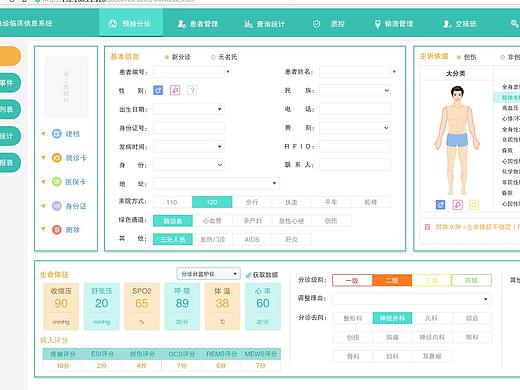Select 神经内科 as triage destination
The height and width of the screenshot is (390, 520).
click(432, 337)
